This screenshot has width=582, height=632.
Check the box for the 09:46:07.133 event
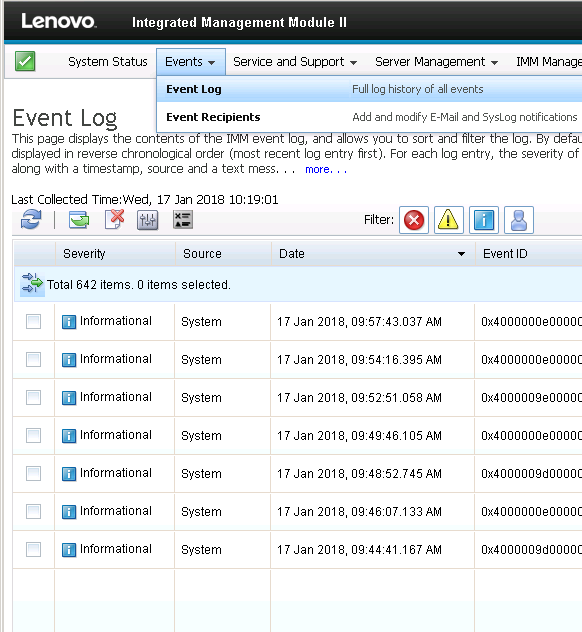(33, 511)
